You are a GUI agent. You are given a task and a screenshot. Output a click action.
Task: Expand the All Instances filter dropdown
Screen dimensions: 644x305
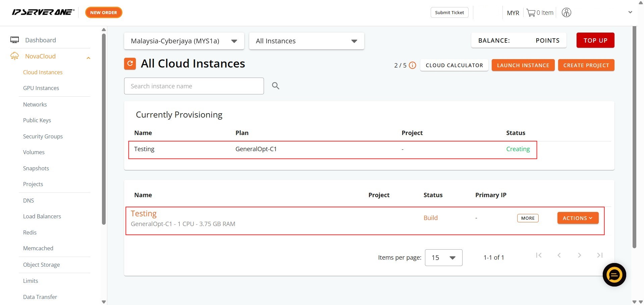[x=306, y=41]
